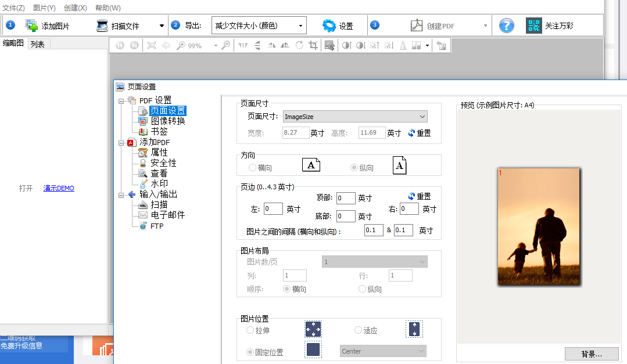
Task: Click the 背景... button
Action: point(592,353)
